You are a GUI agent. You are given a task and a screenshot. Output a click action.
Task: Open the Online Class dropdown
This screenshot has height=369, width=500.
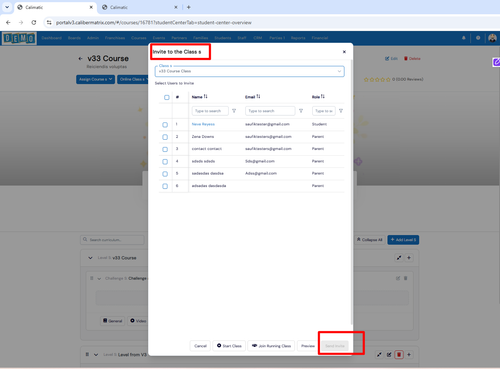[x=133, y=79]
